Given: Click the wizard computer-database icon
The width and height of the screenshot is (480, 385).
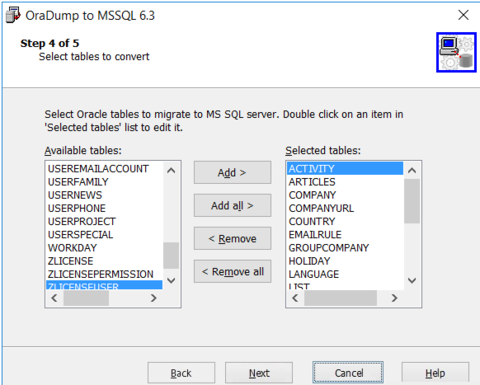Looking at the screenshot, I should pos(456,52).
